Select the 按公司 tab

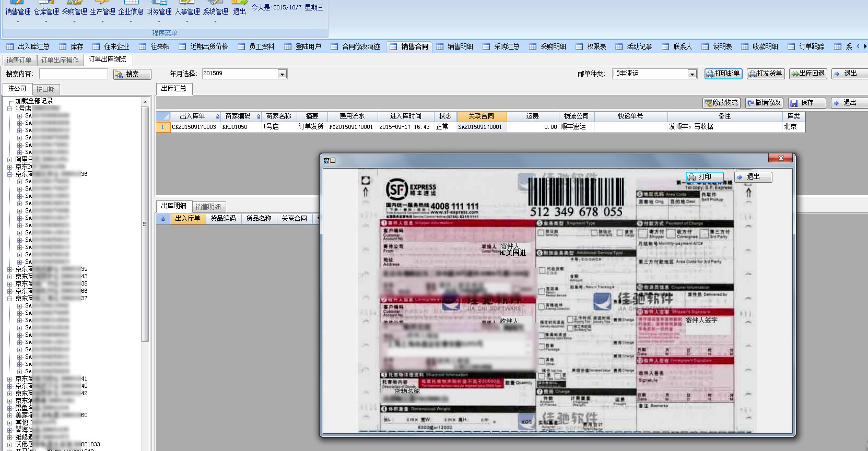[x=17, y=89]
